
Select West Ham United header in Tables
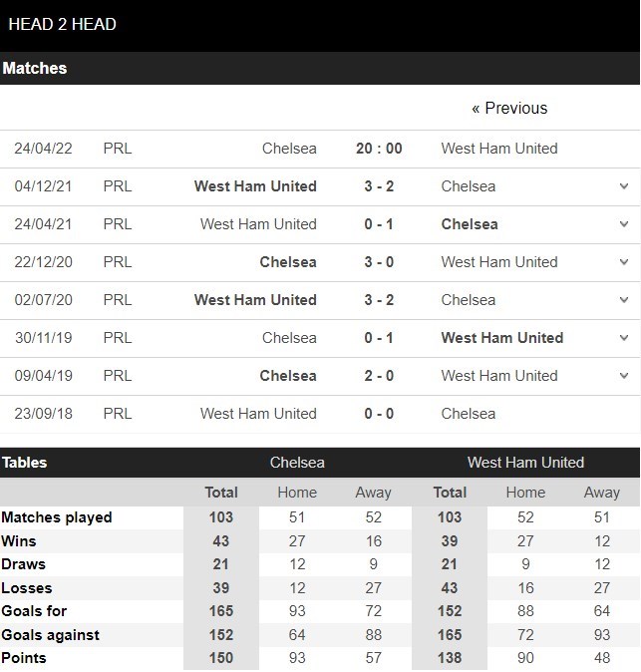point(525,463)
